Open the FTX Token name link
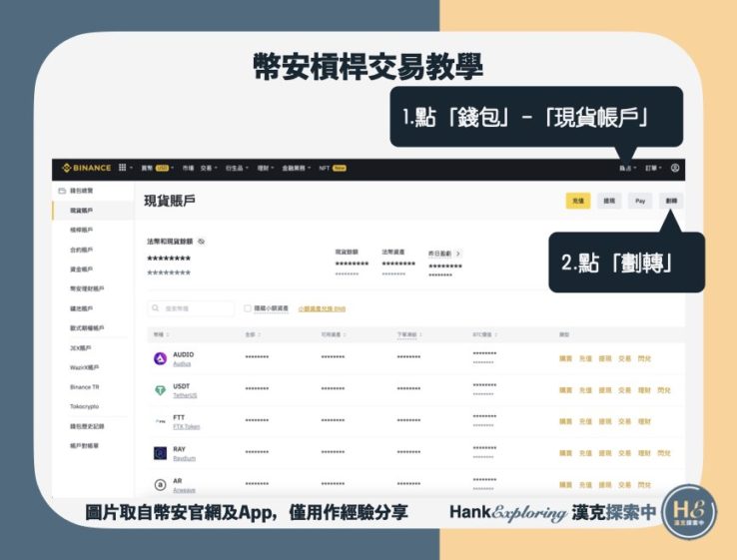This screenshot has height=560, width=737. pyautogui.click(x=186, y=426)
